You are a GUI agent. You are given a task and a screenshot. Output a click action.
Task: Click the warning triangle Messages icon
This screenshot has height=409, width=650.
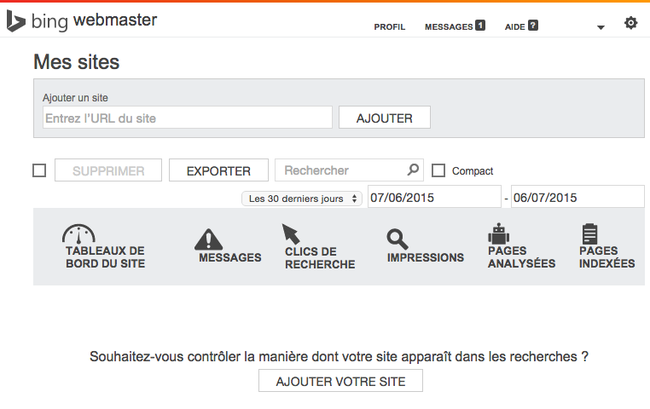tap(209, 239)
